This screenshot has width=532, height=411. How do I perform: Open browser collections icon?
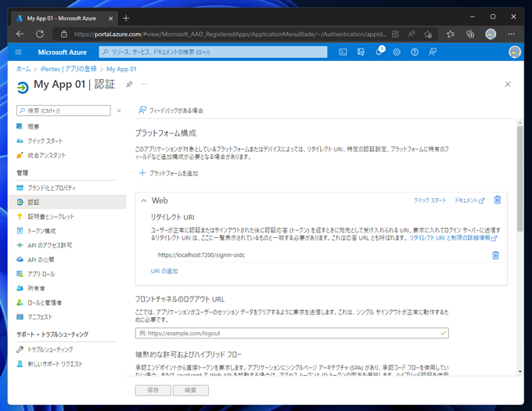coord(470,34)
